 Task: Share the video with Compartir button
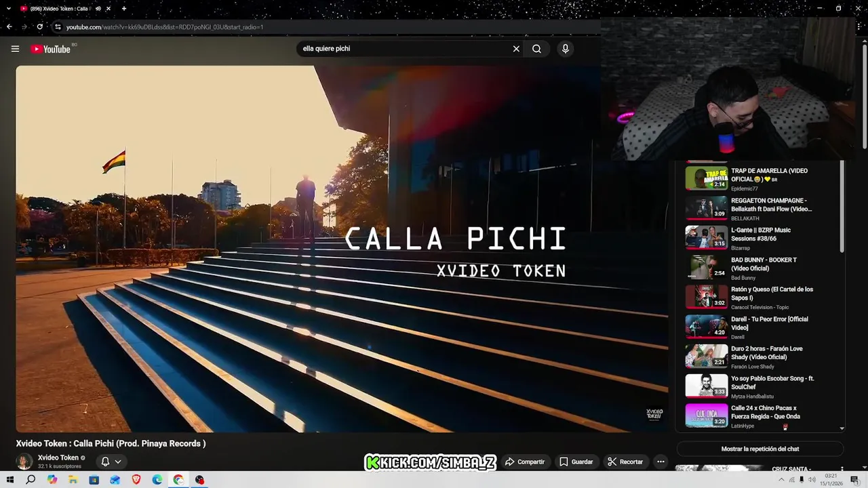click(x=525, y=462)
